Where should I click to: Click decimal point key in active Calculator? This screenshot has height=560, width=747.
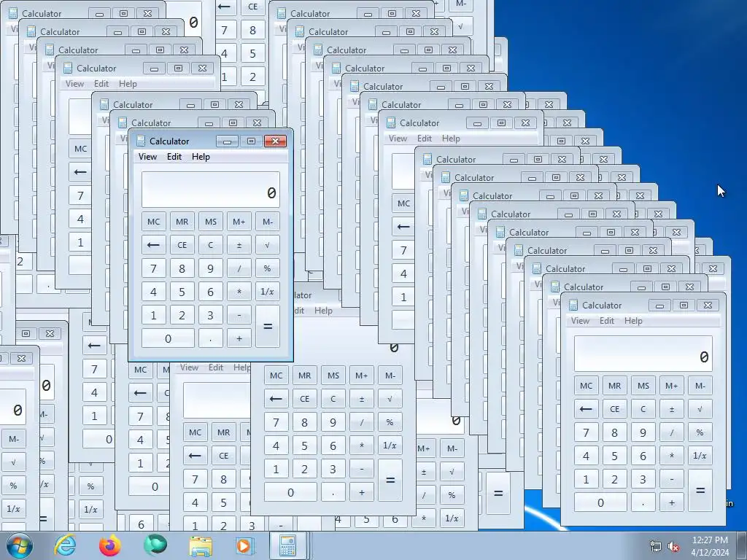[x=211, y=338]
